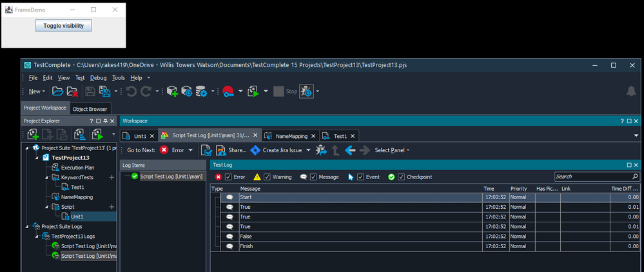This screenshot has height=272, width=644.
Task: Open the Select Panel dropdown
Action: pyautogui.click(x=392, y=150)
